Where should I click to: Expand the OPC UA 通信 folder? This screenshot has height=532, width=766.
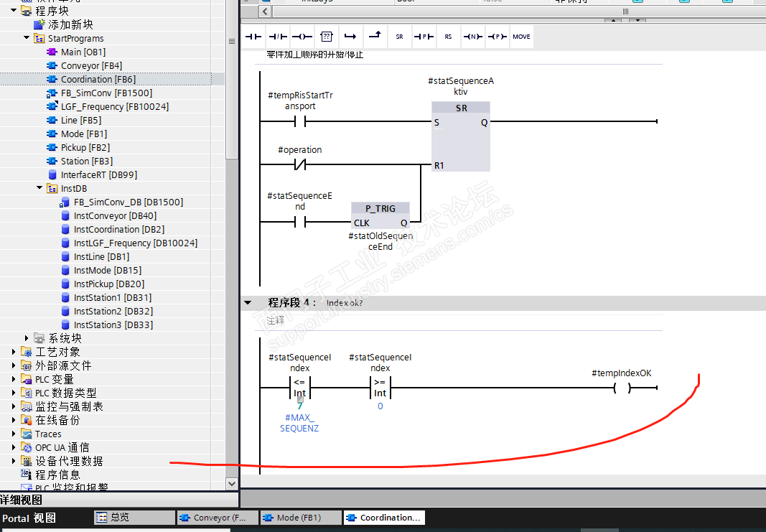(14, 447)
